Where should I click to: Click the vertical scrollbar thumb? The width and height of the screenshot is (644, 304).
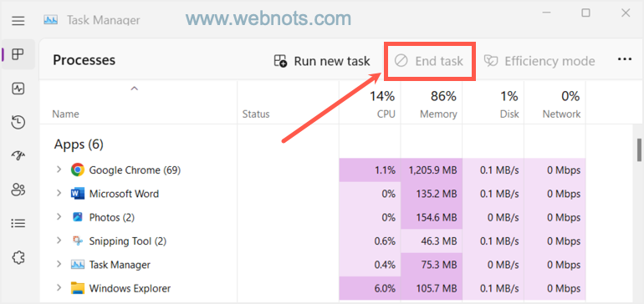click(x=639, y=150)
